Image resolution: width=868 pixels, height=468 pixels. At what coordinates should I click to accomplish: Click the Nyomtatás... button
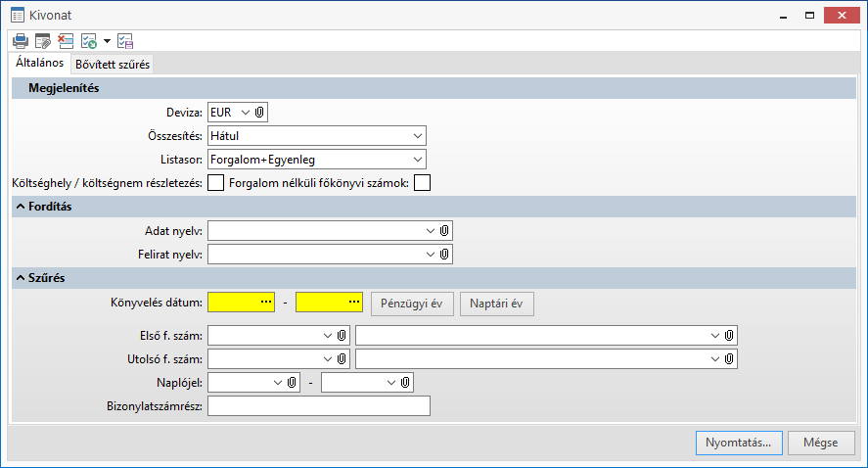pyautogui.click(x=738, y=442)
